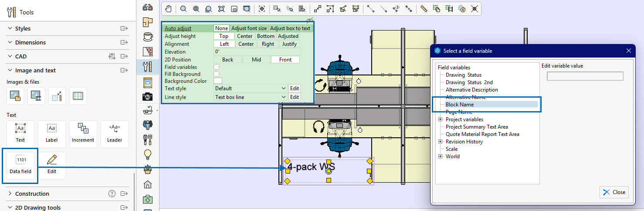
Task: Click Edit button next to Line style
Action: click(x=295, y=97)
